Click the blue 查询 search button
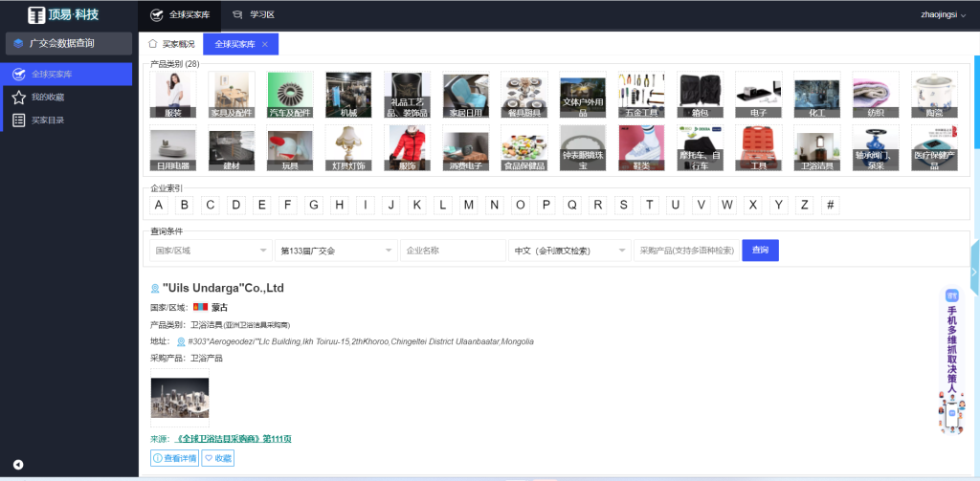This screenshot has width=980, height=481. pyautogui.click(x=760, y=251)
